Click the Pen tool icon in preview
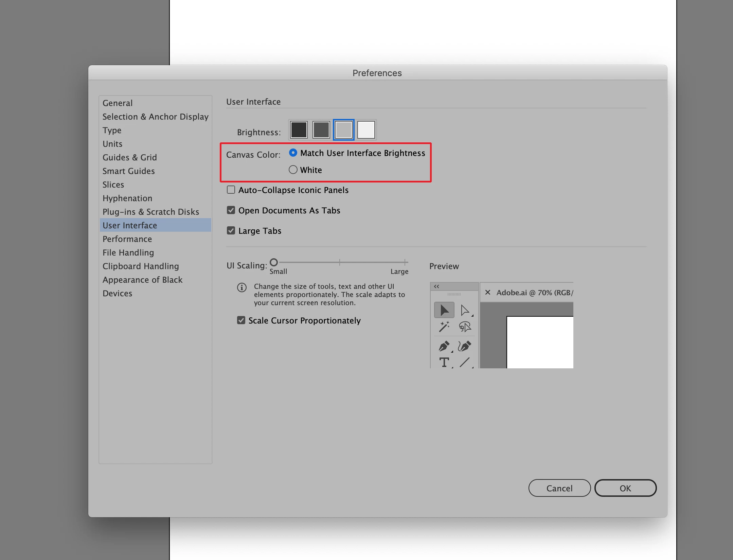The image size is (733, 560). pyautogui.click(x=444, y=346)
